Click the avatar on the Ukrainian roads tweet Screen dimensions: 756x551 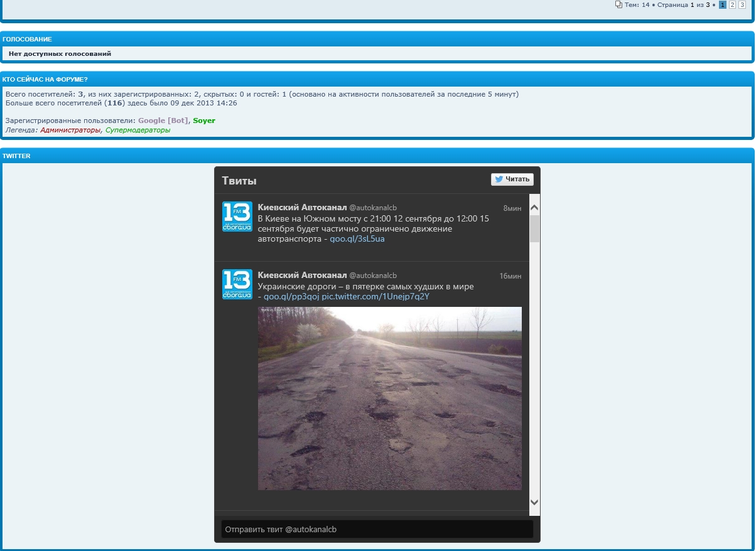[237, 284]
